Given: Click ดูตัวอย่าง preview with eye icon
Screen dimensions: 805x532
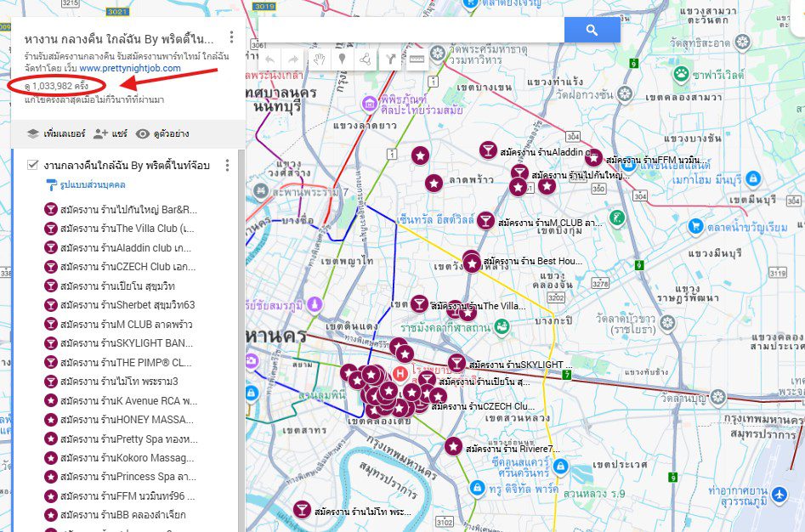Looking at the screenshot, I should pyautogui.click(x=162, y=134).
